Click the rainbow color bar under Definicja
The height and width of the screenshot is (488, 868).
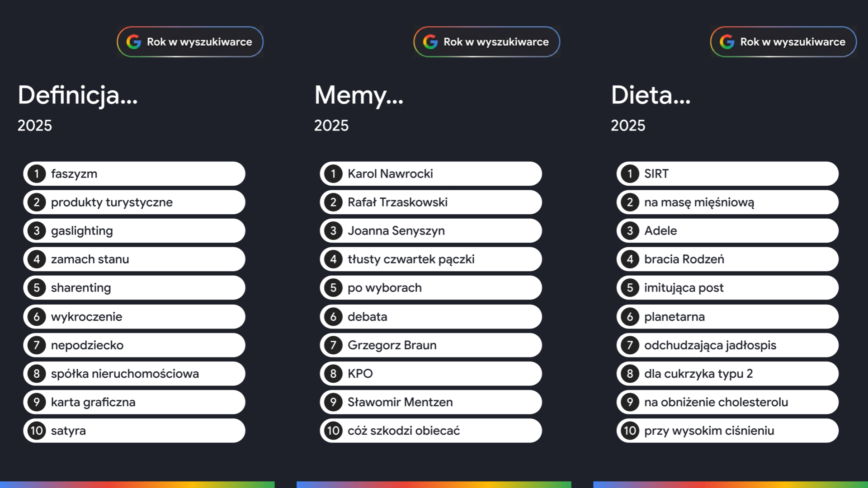[x=137, y=484]
